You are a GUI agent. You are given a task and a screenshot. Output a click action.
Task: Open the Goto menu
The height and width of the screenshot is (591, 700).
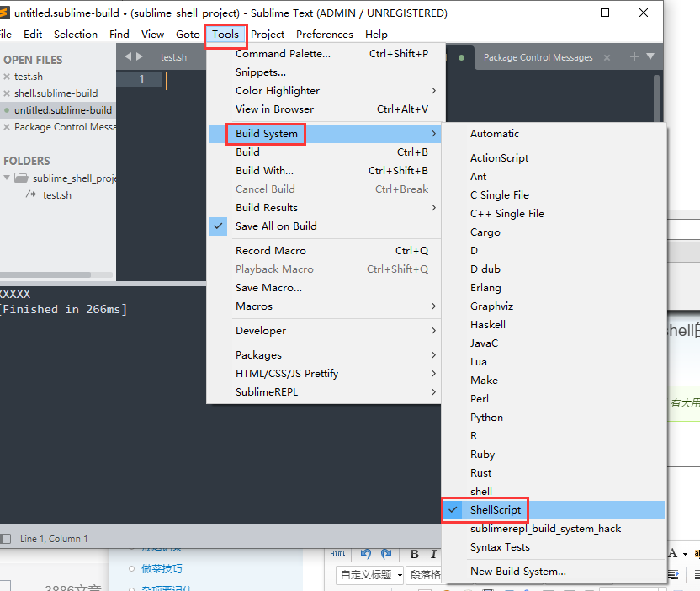(x=188, y=35)
